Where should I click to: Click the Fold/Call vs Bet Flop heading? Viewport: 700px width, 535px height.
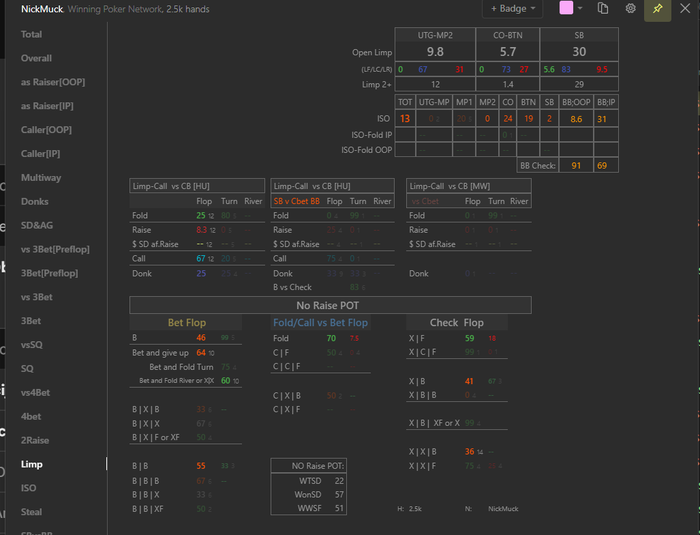pos(320,322)
